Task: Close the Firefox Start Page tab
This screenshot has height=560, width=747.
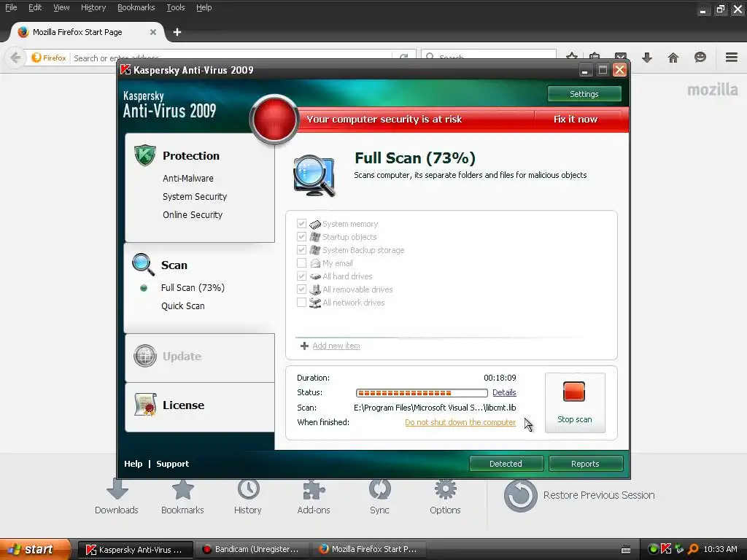Action: [x=153, y=32]
